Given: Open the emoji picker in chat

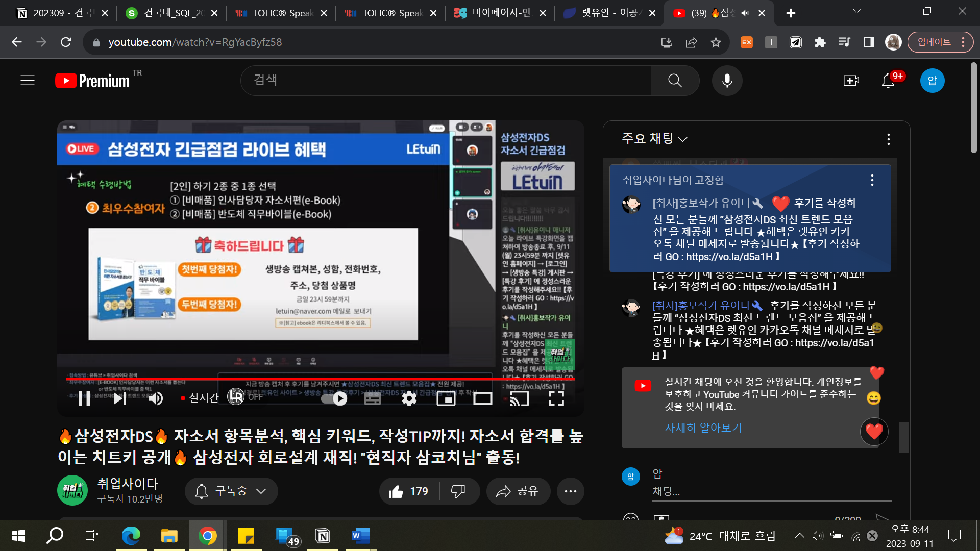Looking at the screenshot, I should [631, 517].
